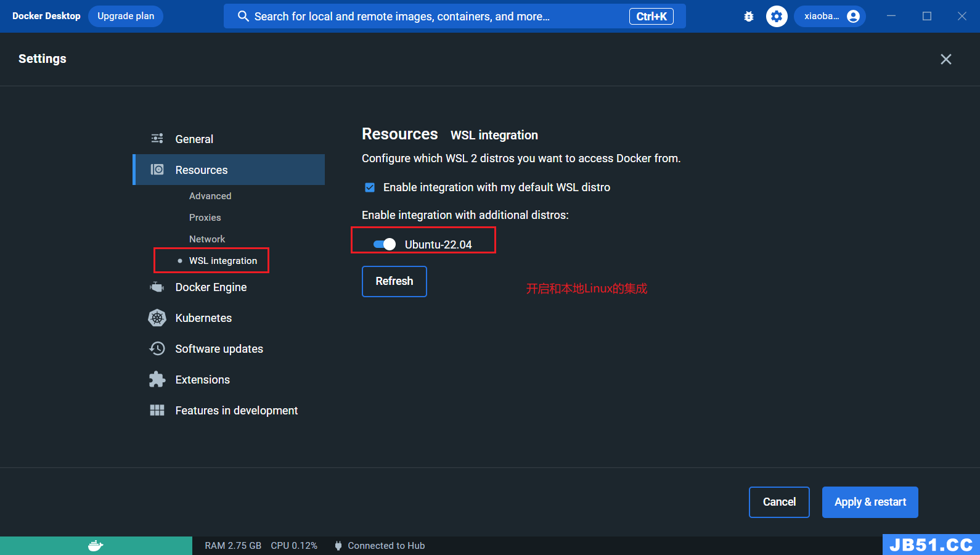The height and width of the screenshot is (555, 980).
Task: Toggle default WSL distro integration checkbox
Action: click(x=370, y=187)
